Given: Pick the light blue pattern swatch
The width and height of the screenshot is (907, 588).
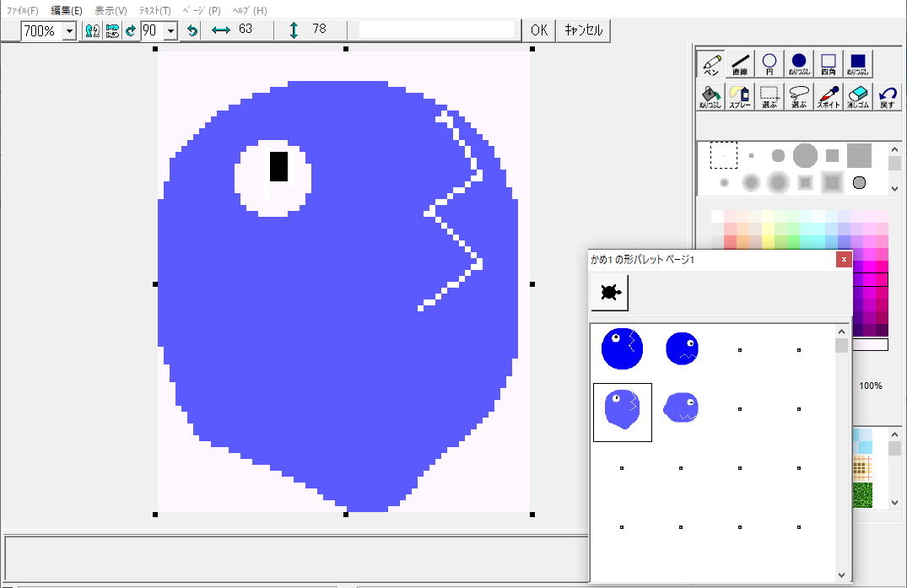Looking at the screenshot, I should tap(862, 440).
